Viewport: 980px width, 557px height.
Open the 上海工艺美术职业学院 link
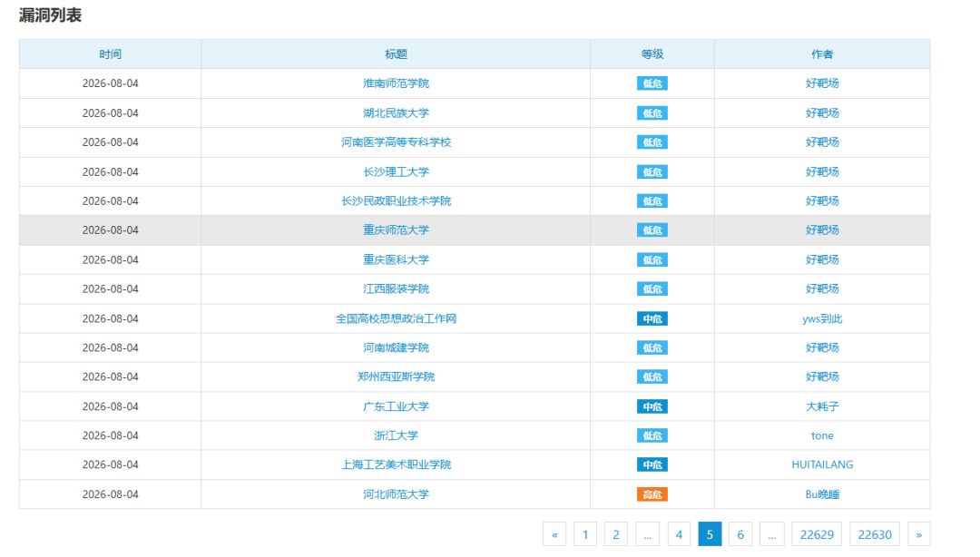396,464
